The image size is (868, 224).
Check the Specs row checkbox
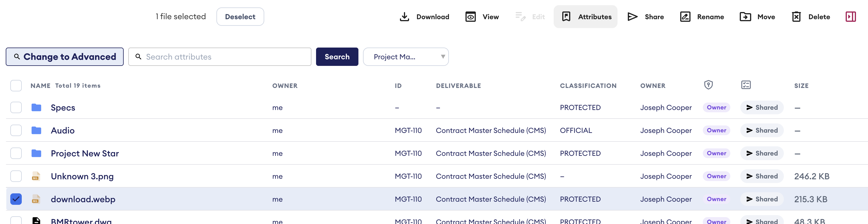click(16, 108)
